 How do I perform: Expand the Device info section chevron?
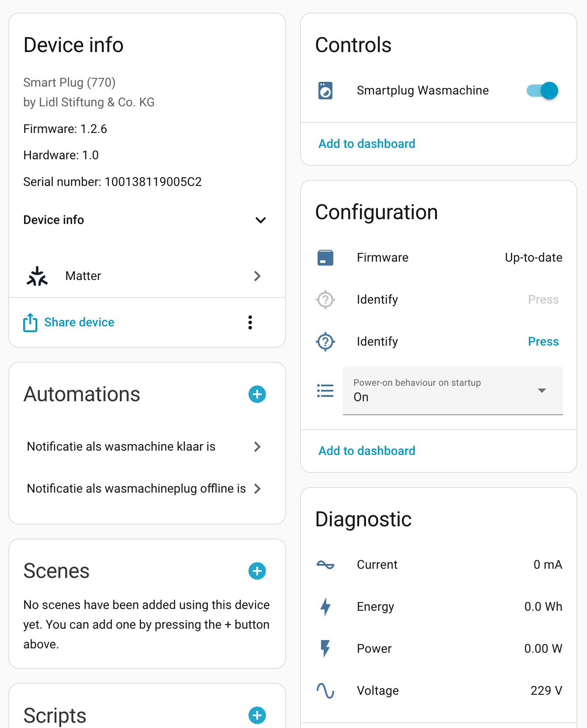tap(261, 220)
